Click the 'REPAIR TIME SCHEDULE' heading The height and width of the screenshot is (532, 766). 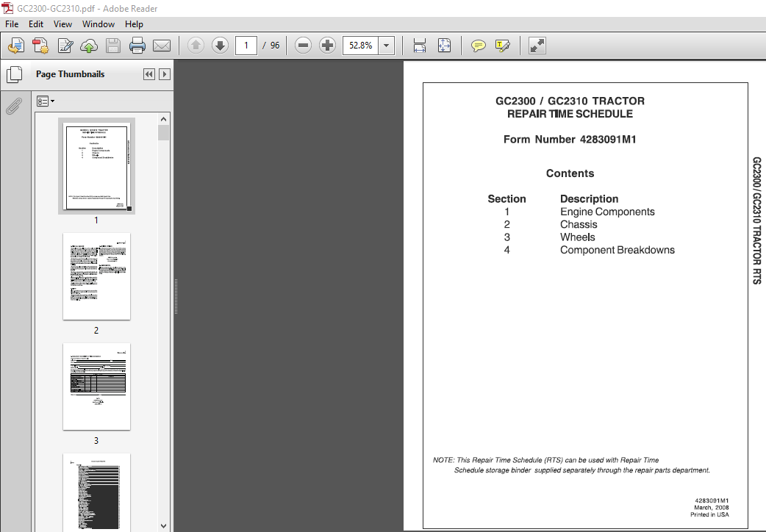(x=570, y=114)
